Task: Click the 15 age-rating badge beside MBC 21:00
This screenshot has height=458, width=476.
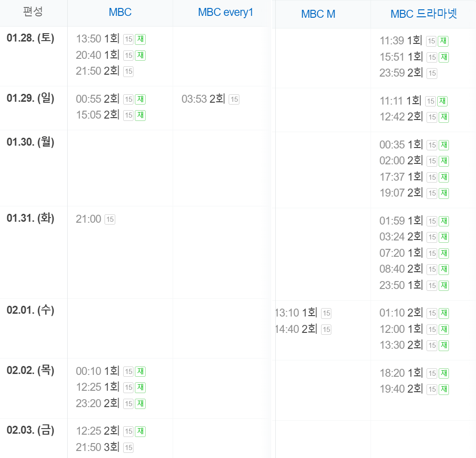Action: pos(110,219)
